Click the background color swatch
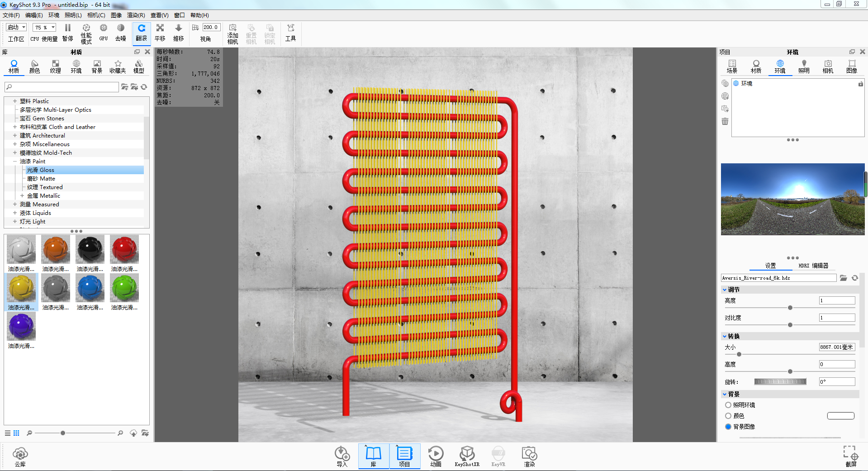Screen dimensions: 868x471 click(841, 416)
